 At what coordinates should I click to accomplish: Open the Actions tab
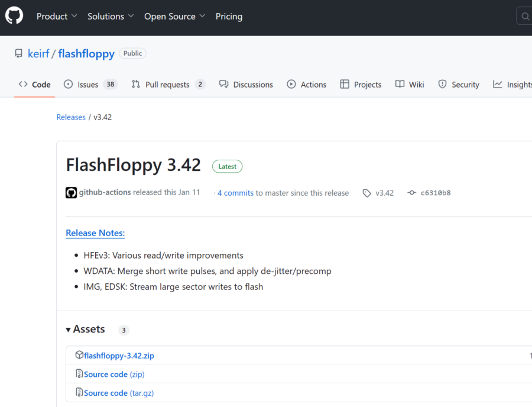306,85
